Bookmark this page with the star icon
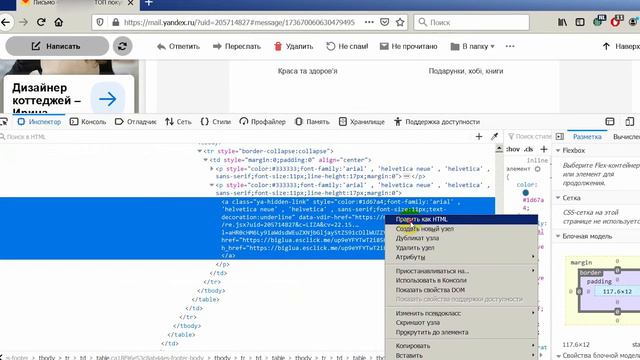 coord(400,22)
